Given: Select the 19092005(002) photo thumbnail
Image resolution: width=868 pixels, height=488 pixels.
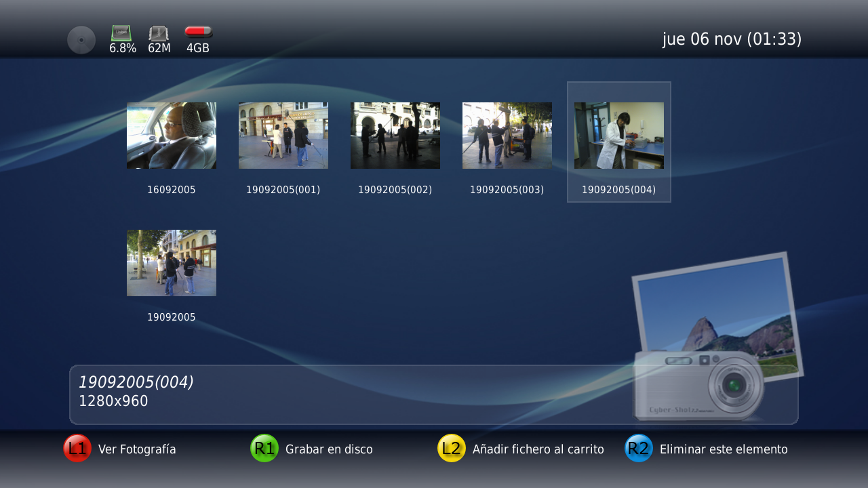Looking at the screenshot, I should (395, 136).
